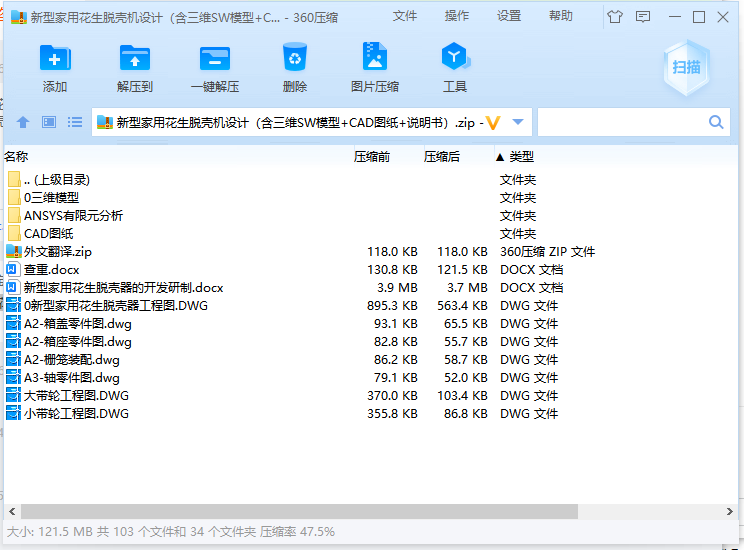Click the 3.7 MB compressed size cell

pos(467,288)
